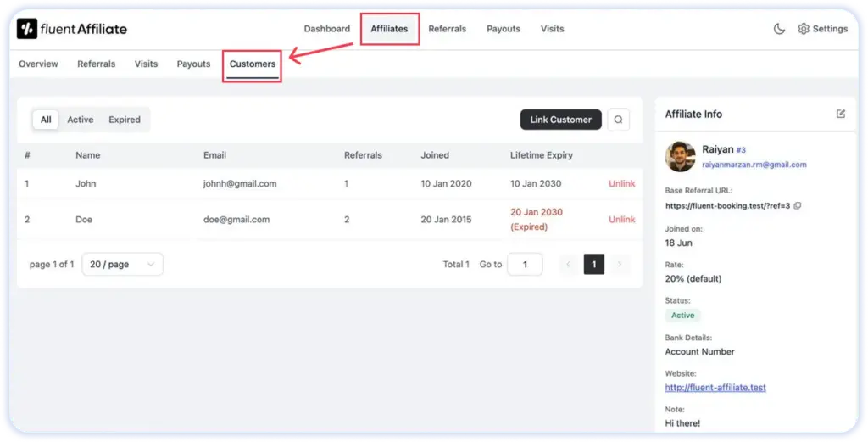Click the Hi there! note text
The width and height of the screenshot is (868, 442).
pyautogui.click(x=682, y=423)
